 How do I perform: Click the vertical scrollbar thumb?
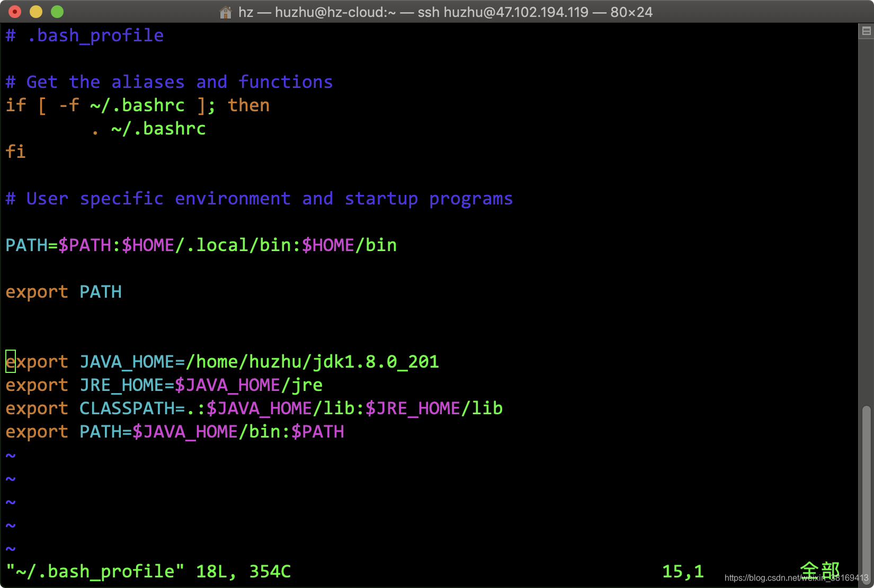[867, 494]
